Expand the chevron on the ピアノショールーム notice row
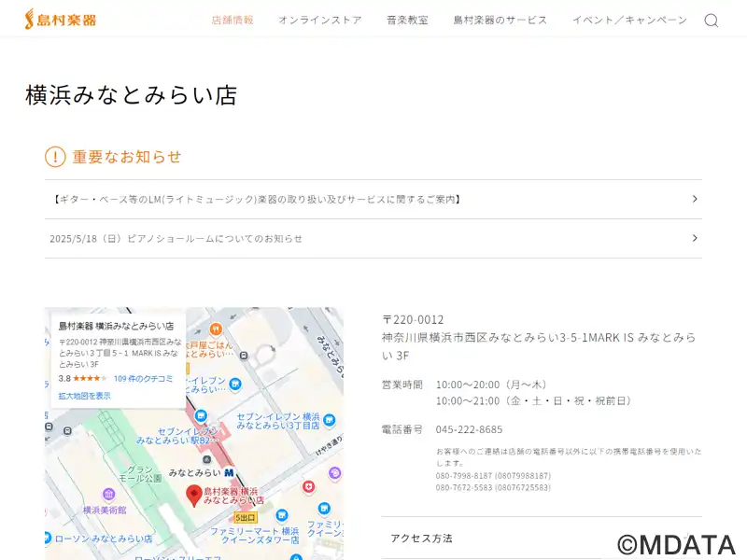 pyautogui.click(x=695, y=238)
